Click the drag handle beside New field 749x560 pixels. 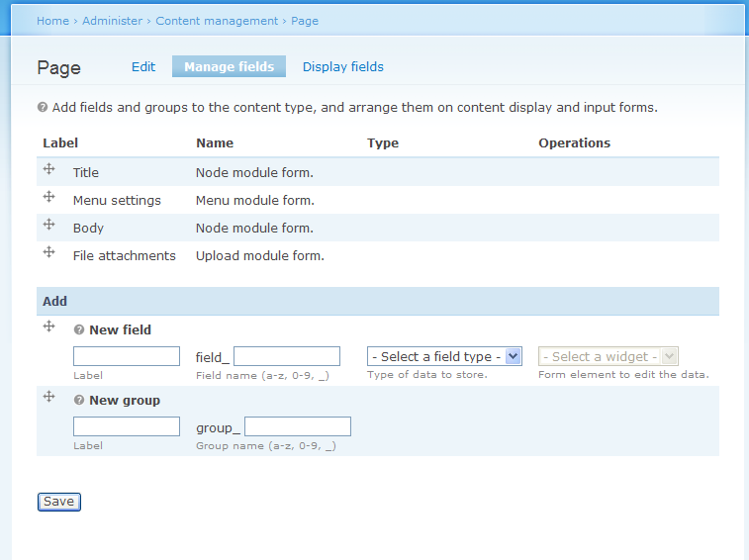click(48, 327)
